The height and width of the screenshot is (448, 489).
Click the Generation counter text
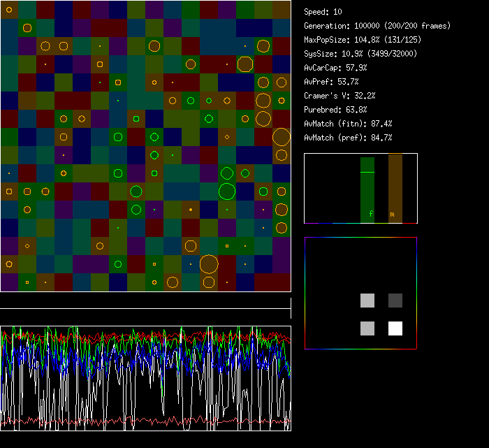point(377,26)
